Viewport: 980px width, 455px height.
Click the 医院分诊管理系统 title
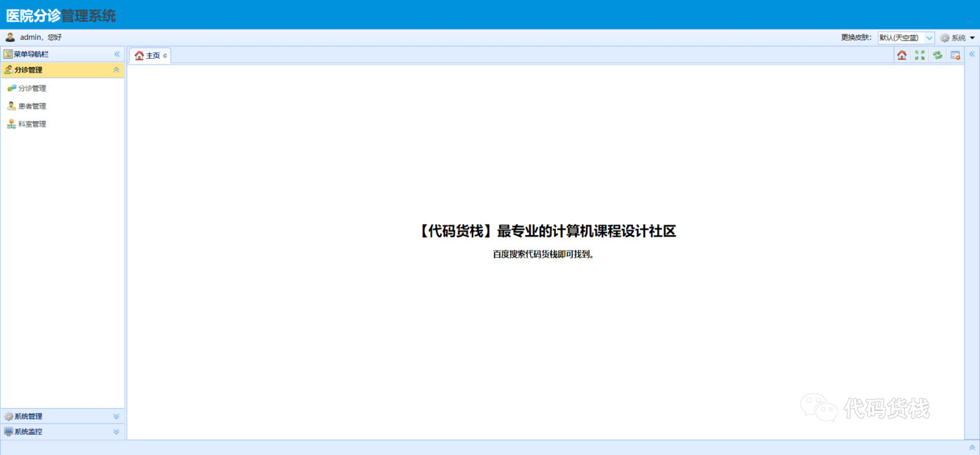pyautogui.click(x=61, y=15)
